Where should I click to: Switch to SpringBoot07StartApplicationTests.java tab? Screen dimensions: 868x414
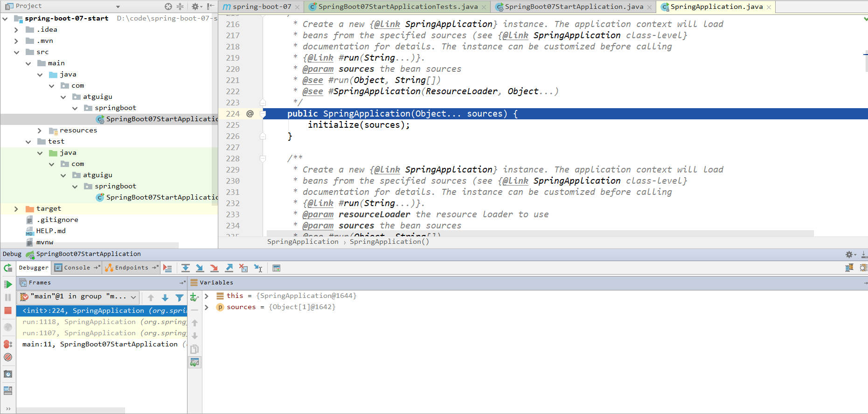point(397,7)
